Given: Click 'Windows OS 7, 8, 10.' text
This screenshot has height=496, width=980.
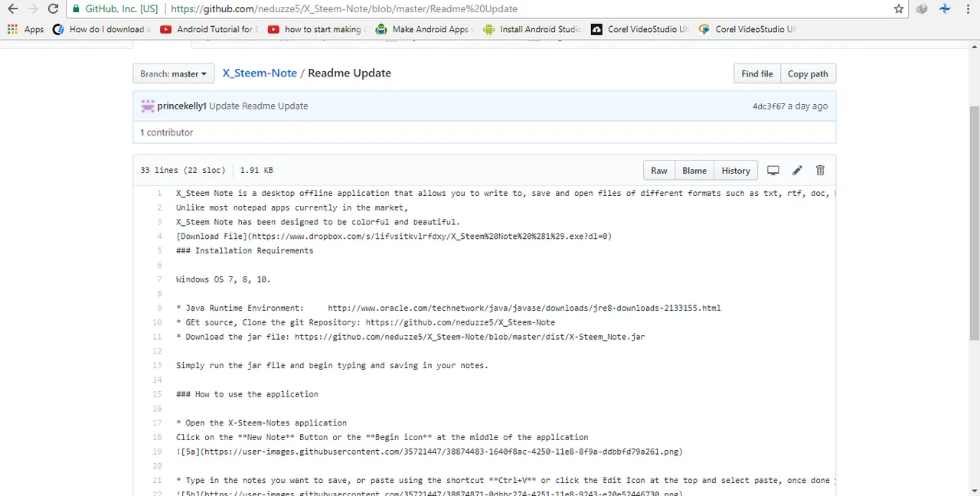Looking at the screenshot, I should point(223,279).
